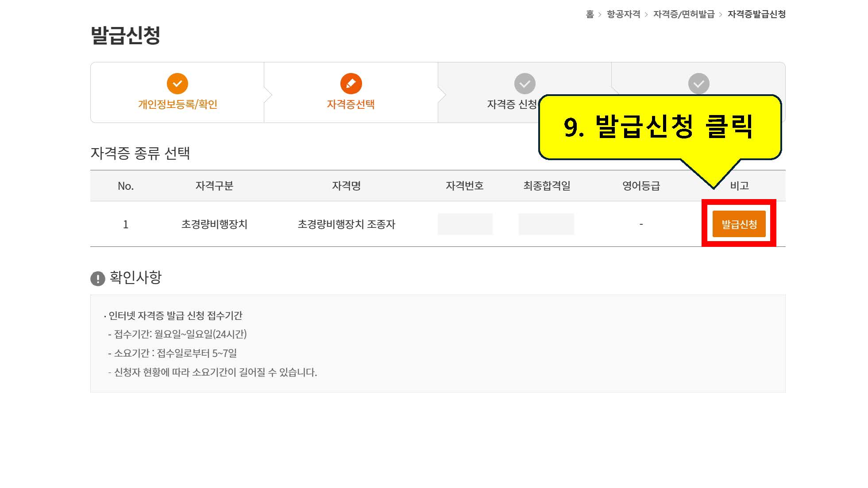Click the gray 자격증 신청 step checkmark icon
868x488 pixels.
525,84
